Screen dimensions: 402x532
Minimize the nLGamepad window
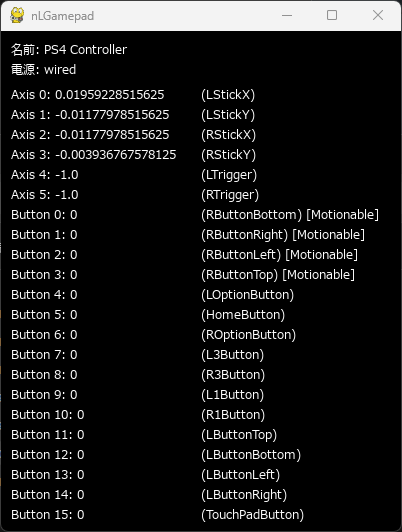[287, 16]
